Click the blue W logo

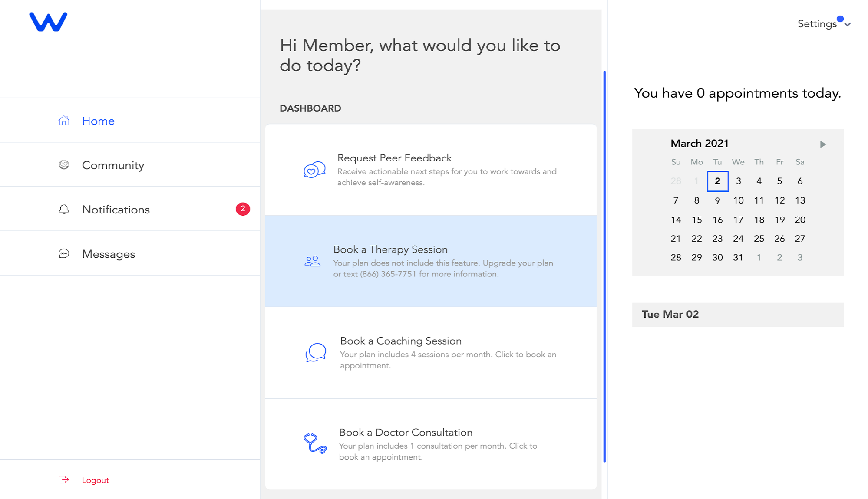(48, 22)
